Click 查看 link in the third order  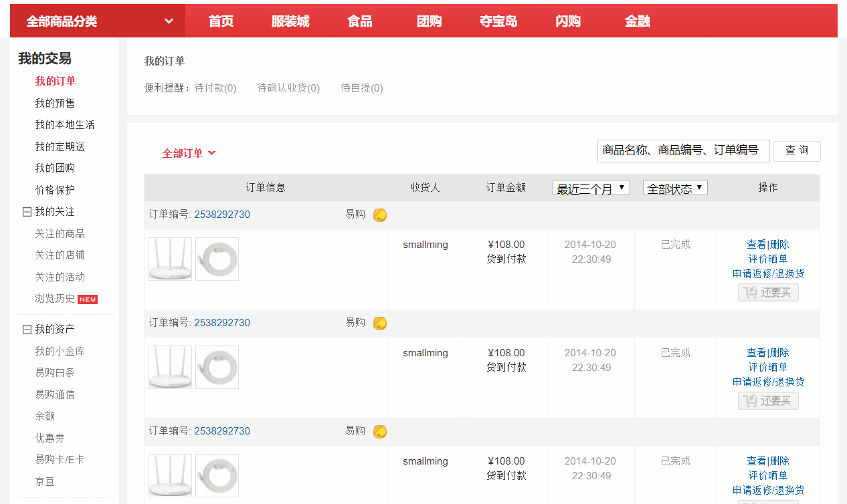click(757, 461)
